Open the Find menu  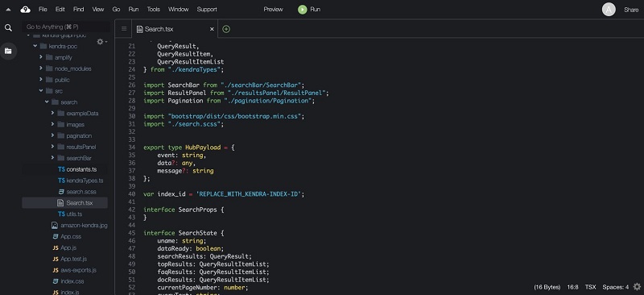tap(78, 10)
